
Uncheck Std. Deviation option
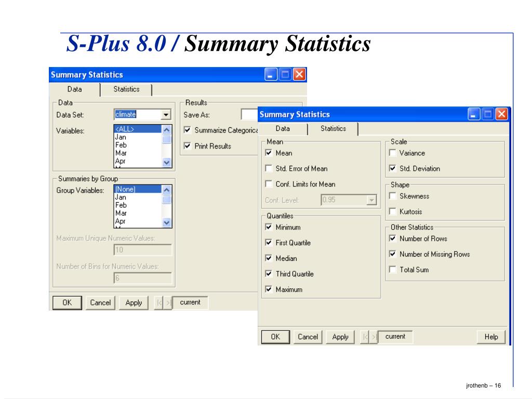[393, 168]
